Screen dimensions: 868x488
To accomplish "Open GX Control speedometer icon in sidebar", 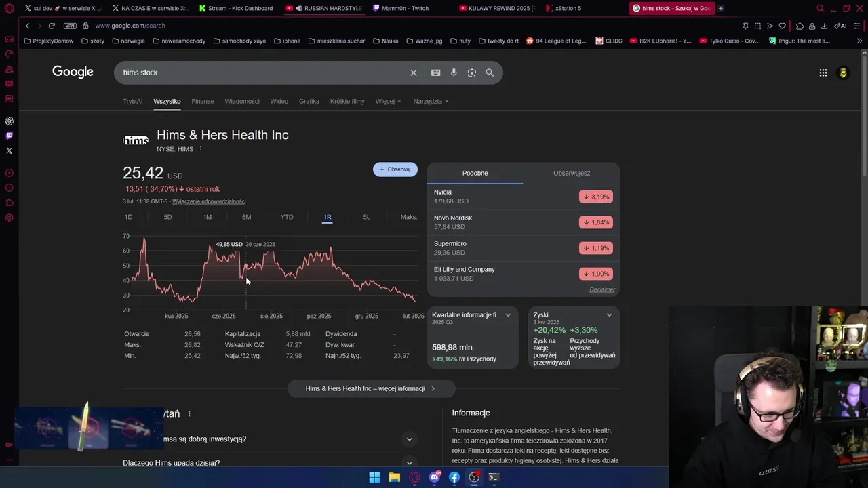I will point(9,54).
